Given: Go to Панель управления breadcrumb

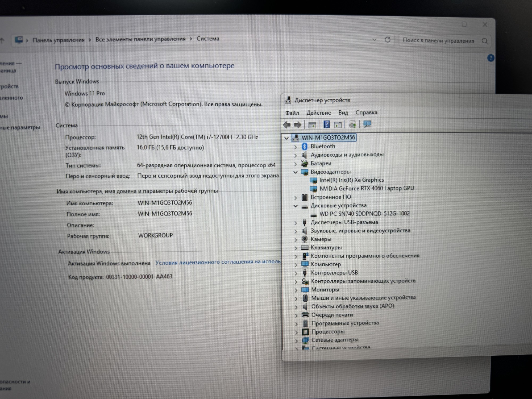Looking at the screenshot, I should tap(59, 40).
